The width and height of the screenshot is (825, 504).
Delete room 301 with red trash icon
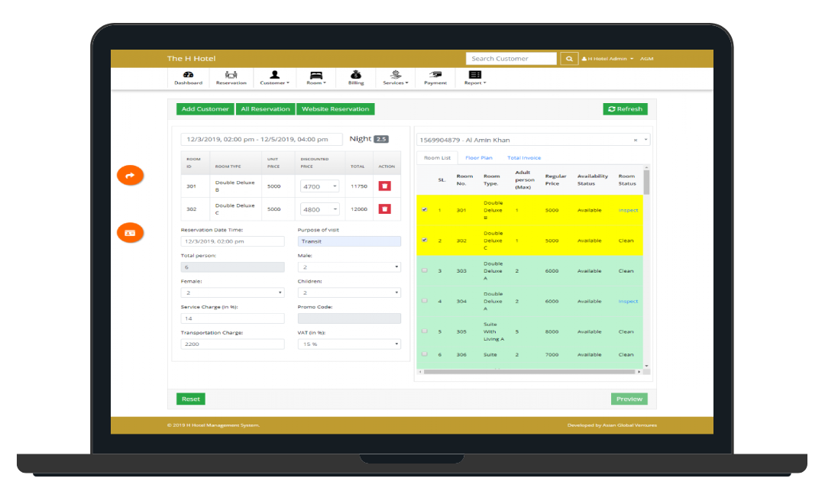click(384, 186)
